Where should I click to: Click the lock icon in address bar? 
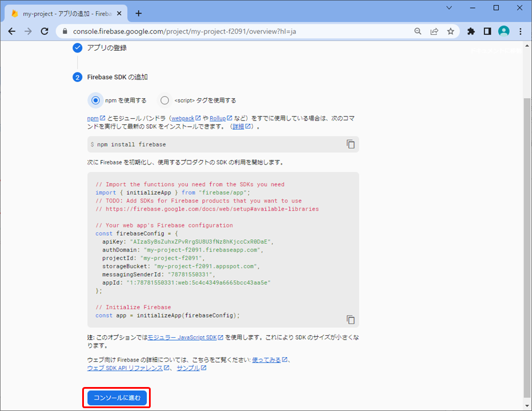click(65, 31)
